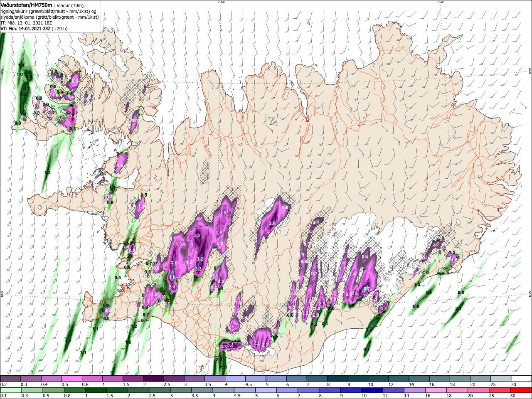Click the 0.1 label on the rain scale
532x399 pixels.
pos(4,396)
